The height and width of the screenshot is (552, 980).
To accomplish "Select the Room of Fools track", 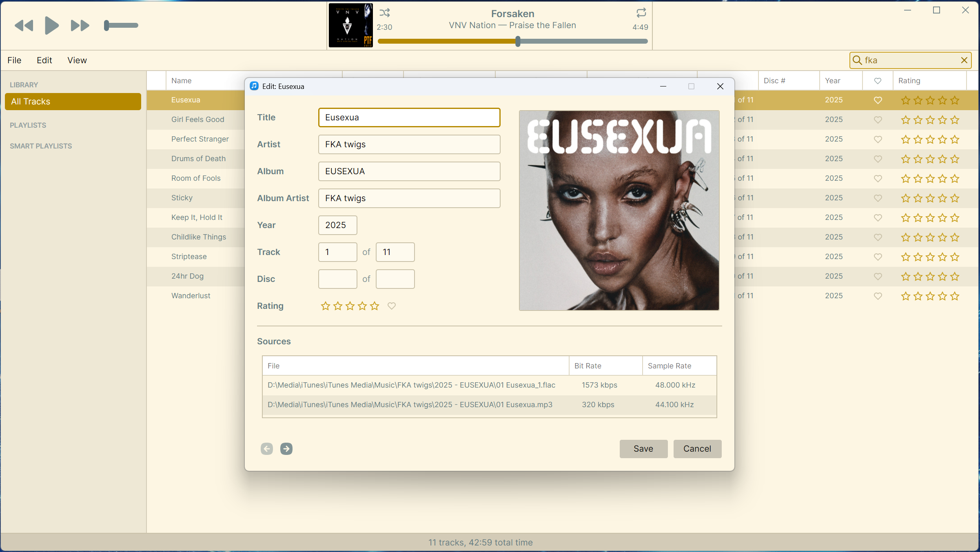I will pos(196,178).
